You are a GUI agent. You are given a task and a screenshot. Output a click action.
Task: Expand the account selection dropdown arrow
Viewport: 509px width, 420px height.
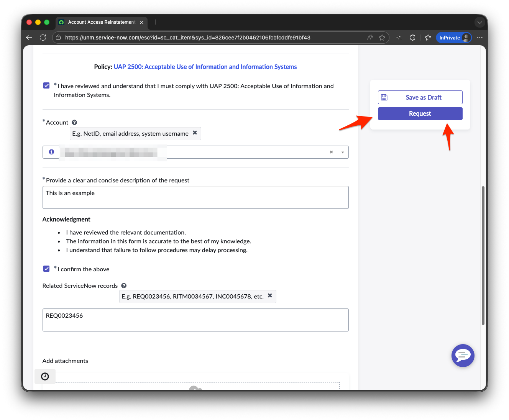coord(342,152)
